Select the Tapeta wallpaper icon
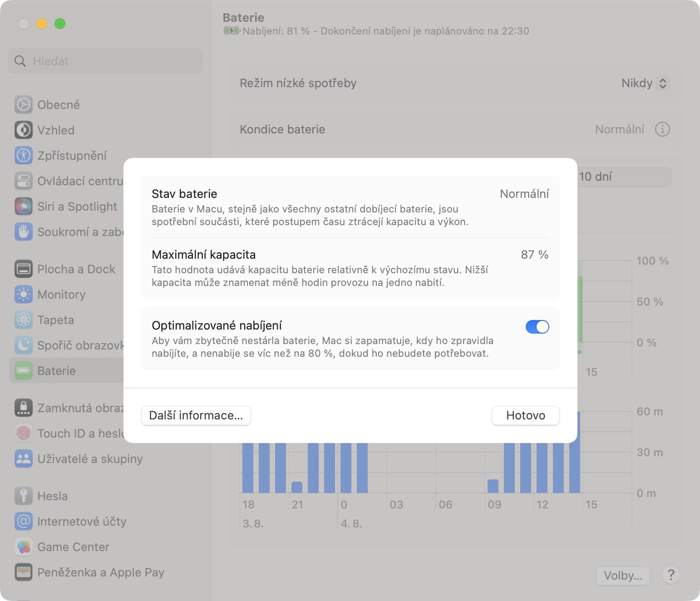Viewport: 700px width, 601px height. (x=24, y=320)
